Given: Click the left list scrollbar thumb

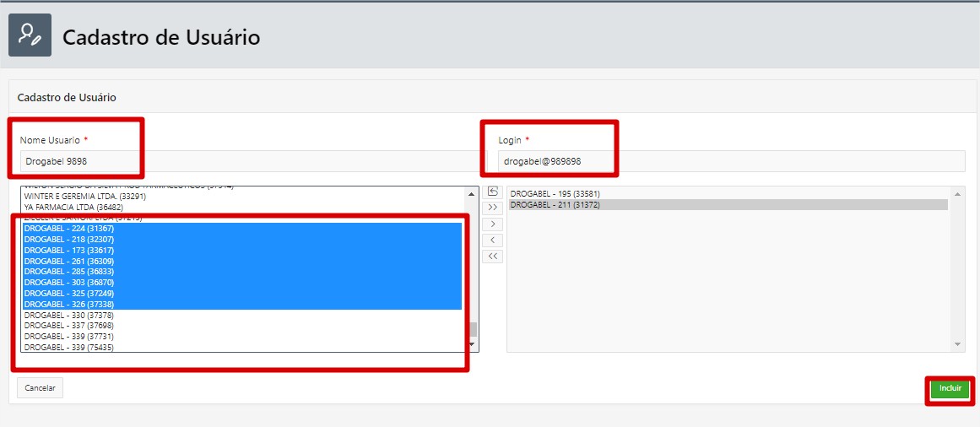Looking at the screenshot, I should point(474,329).
